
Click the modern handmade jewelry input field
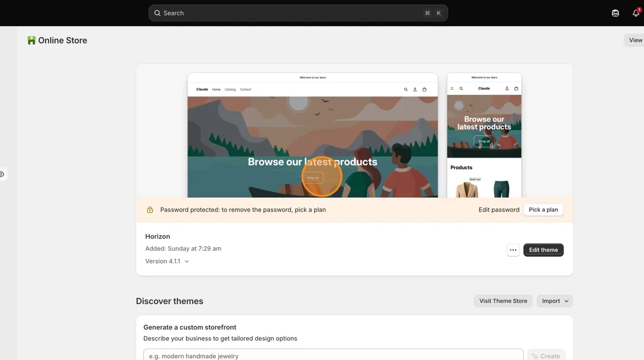(333, 355)
